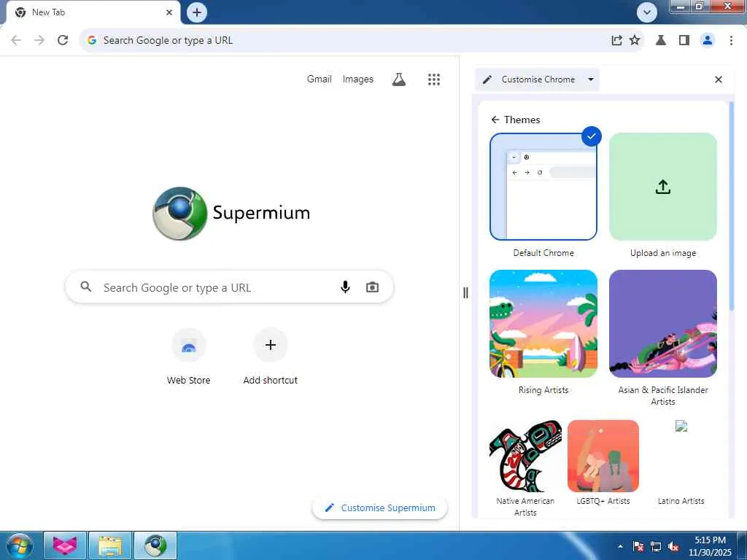Start voice search with microphone icon

click(345, 287)
